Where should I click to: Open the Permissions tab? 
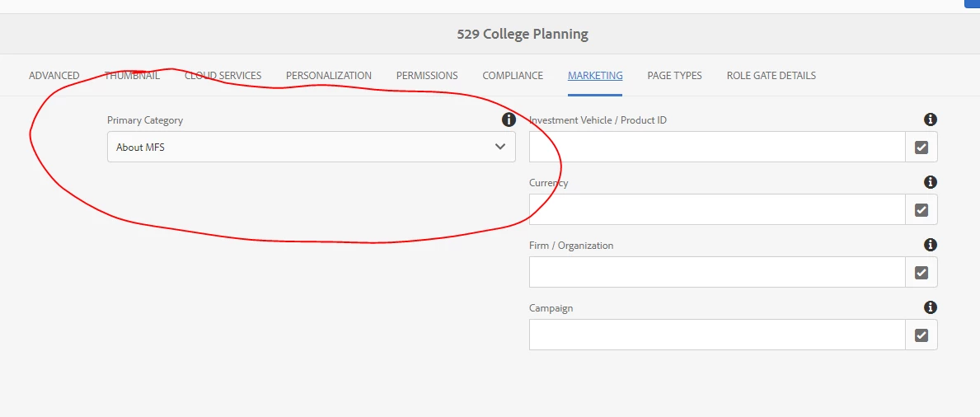coord(427,76)
